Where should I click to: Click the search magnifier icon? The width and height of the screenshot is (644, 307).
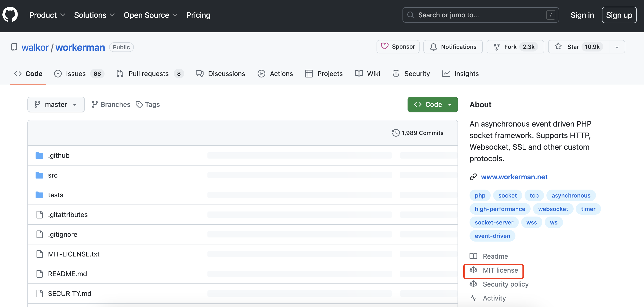pyautogui.click(x=410, y=15)
